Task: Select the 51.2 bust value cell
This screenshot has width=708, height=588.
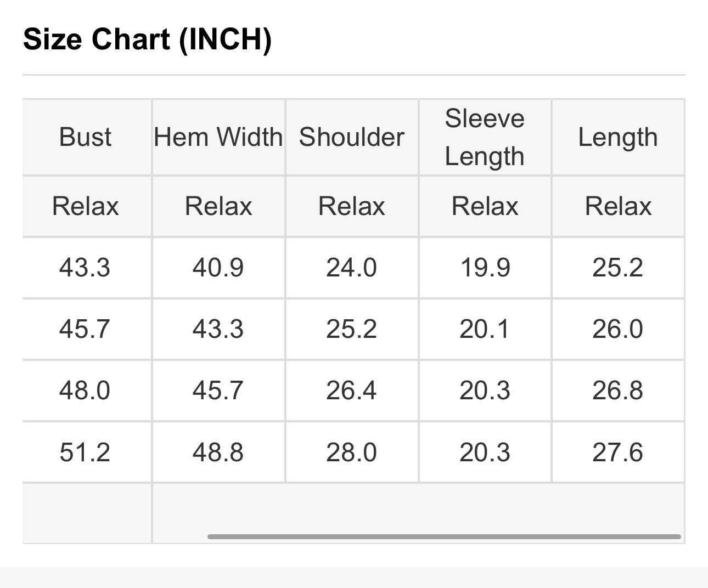Action: [x=85, y=453]
